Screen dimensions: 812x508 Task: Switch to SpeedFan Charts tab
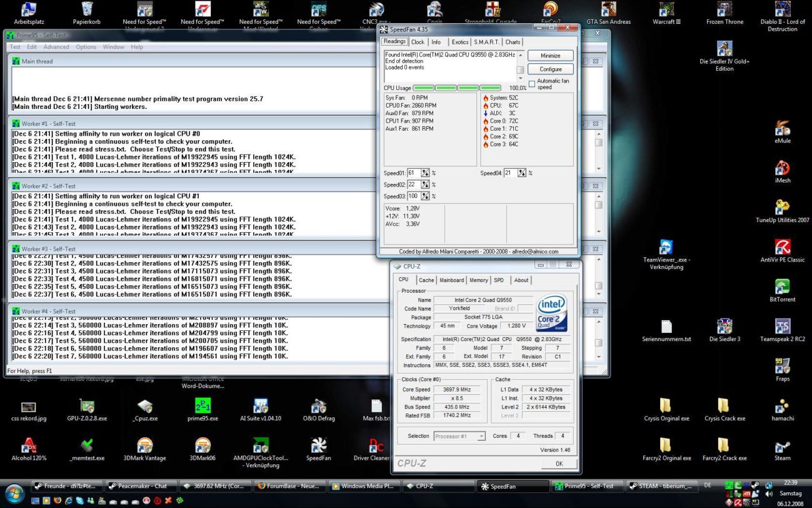[513, 42]
